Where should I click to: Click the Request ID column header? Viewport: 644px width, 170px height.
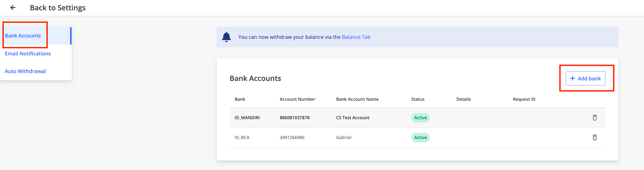click(524, 99)
